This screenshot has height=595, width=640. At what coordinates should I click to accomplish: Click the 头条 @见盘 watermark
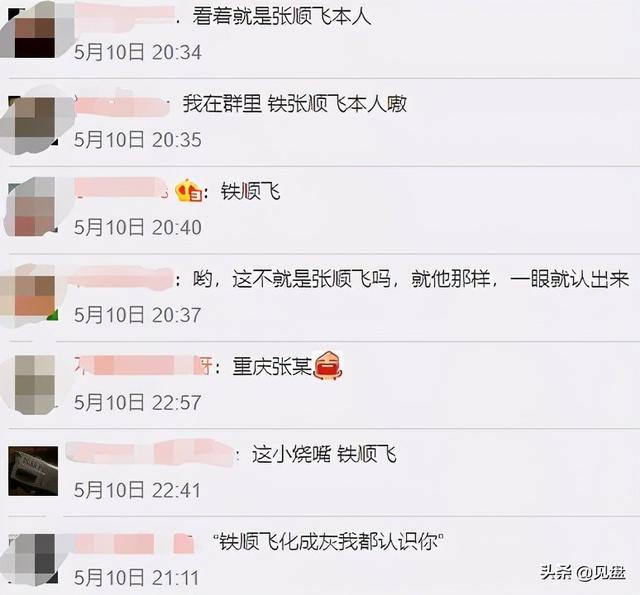[x=583, y=573]
